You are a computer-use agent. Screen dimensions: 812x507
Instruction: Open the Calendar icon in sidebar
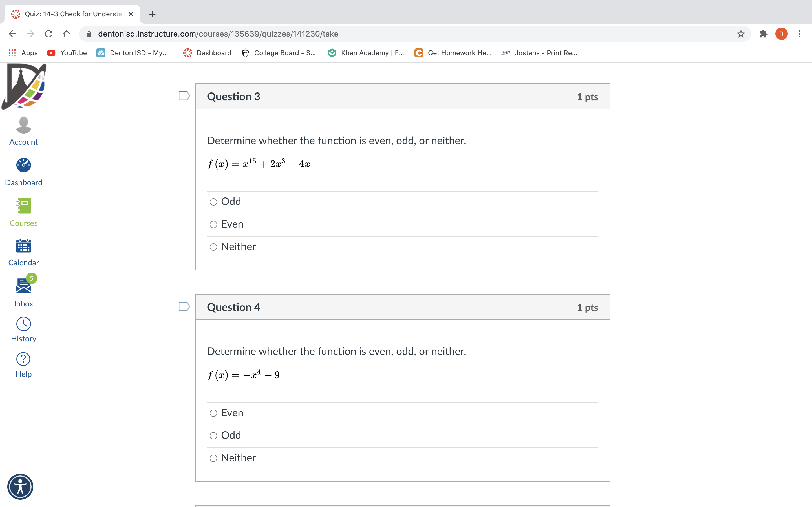tap(23, 246)
